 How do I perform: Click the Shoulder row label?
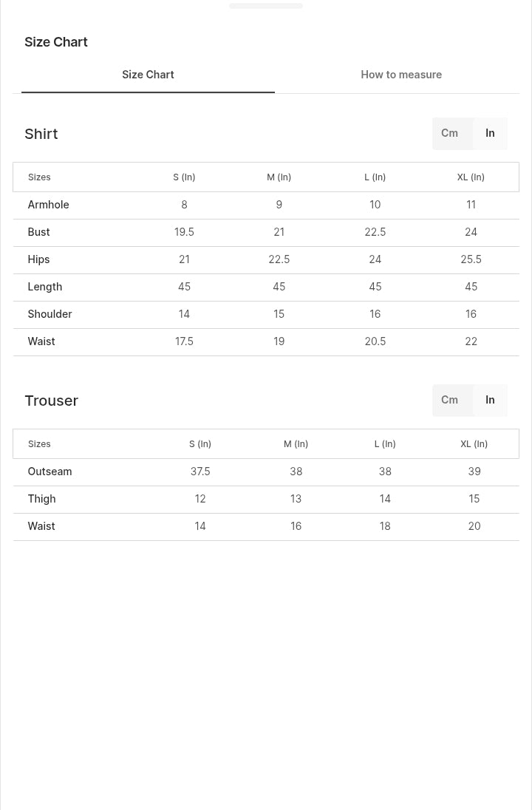click(50, 314)
